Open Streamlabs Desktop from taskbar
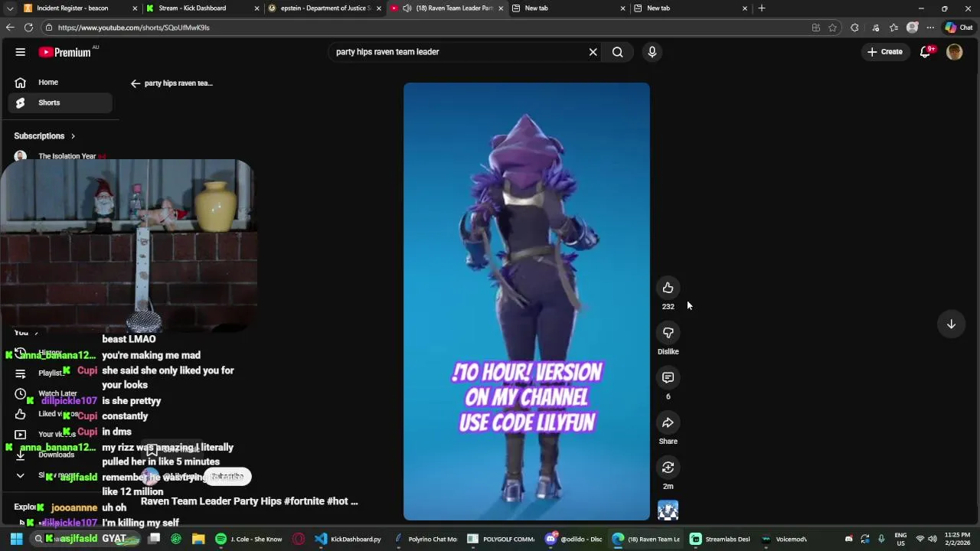980x551 pixels. (x=720, y=539)
